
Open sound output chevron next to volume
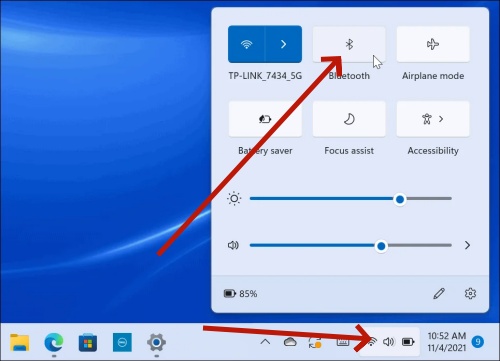[467, 245]
